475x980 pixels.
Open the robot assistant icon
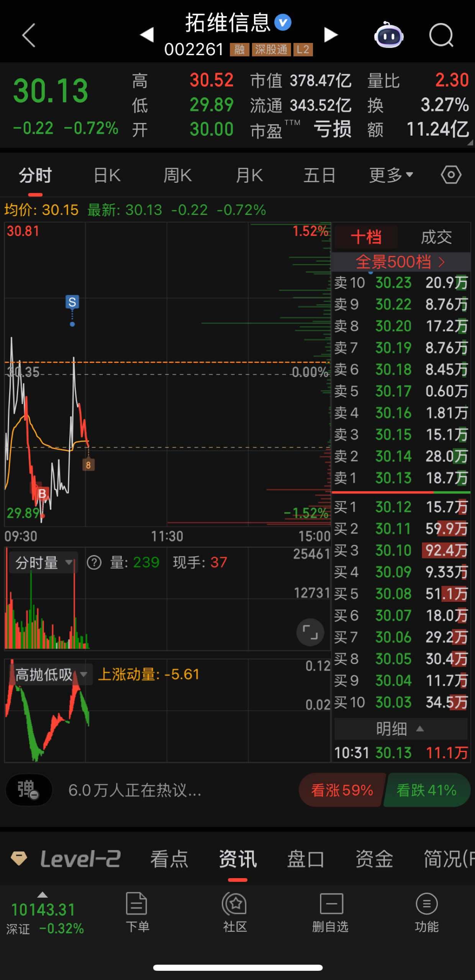(389, 35)
